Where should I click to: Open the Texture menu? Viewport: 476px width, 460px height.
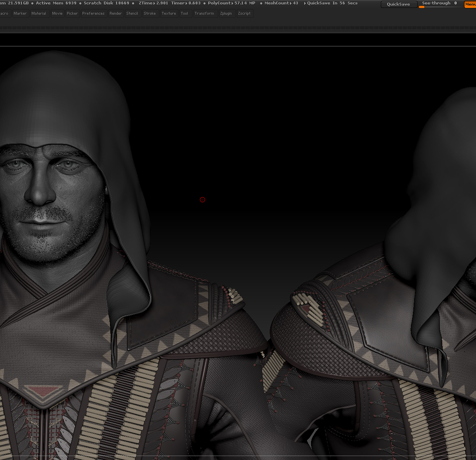(x=169, y=13)
